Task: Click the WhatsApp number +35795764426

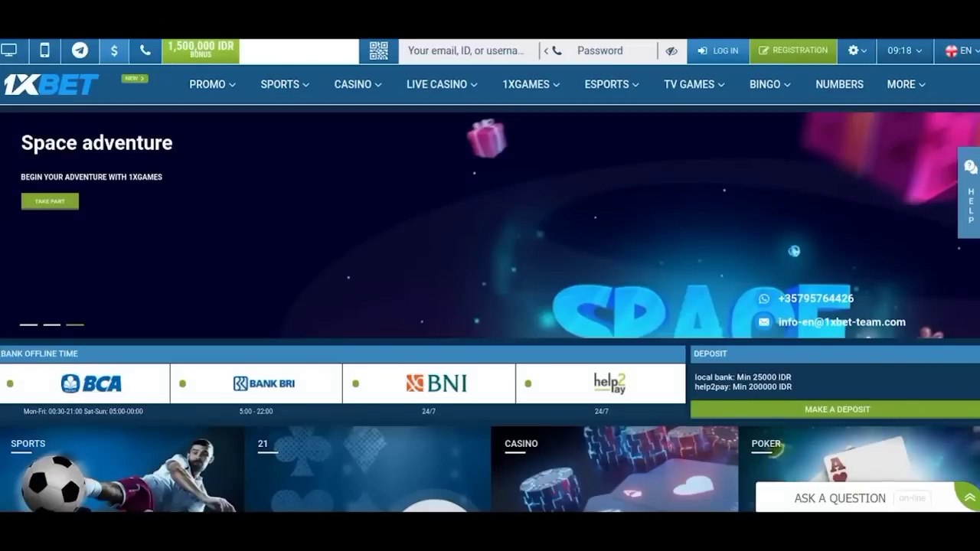Action: point(815,298)
